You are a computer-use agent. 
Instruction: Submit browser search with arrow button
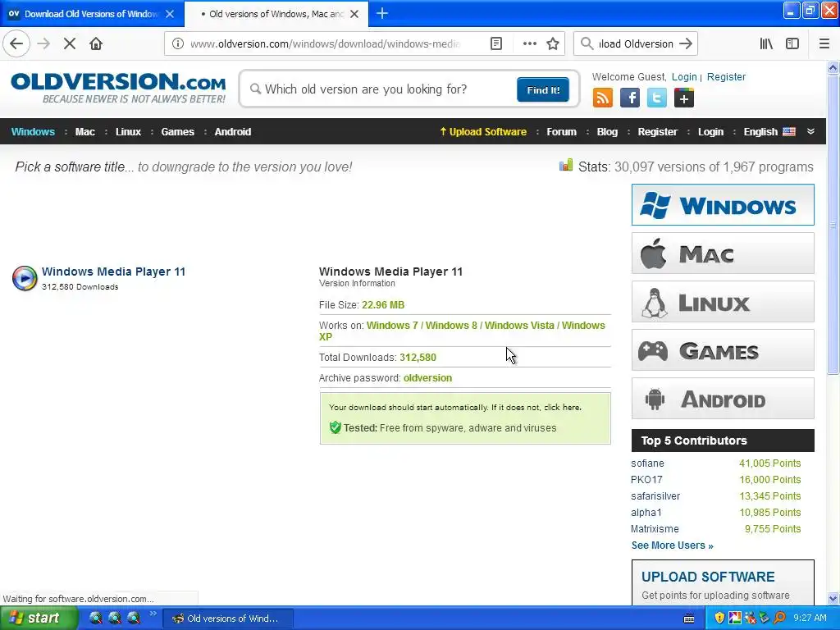point(685,44)
